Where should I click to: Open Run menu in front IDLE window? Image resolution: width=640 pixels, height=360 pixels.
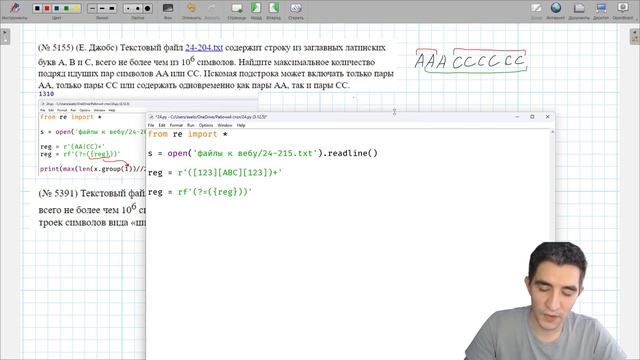point(191,125)
